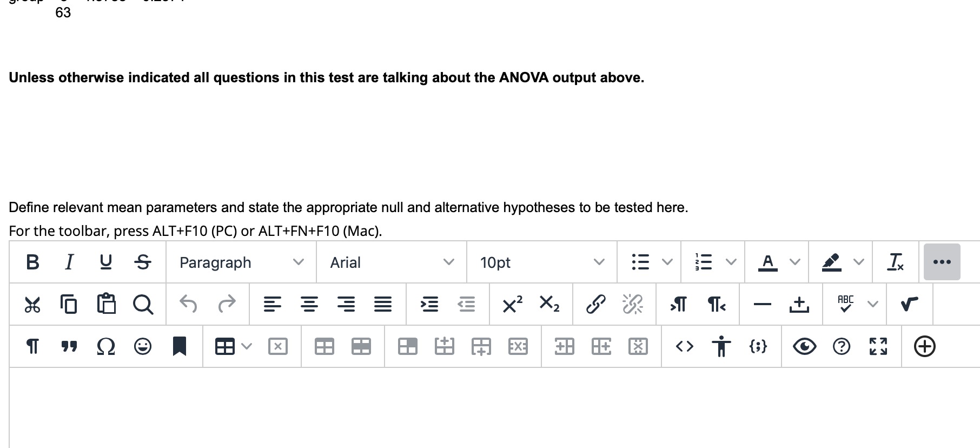Set left-to-right text direction
980x448 pixels.
678,305
